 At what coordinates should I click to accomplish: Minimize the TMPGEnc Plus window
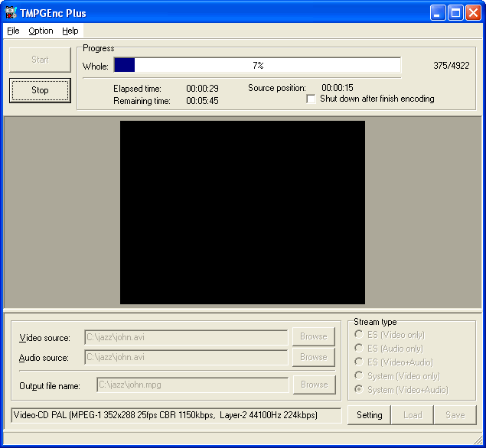pyautogui.click(x=438, y=13)
